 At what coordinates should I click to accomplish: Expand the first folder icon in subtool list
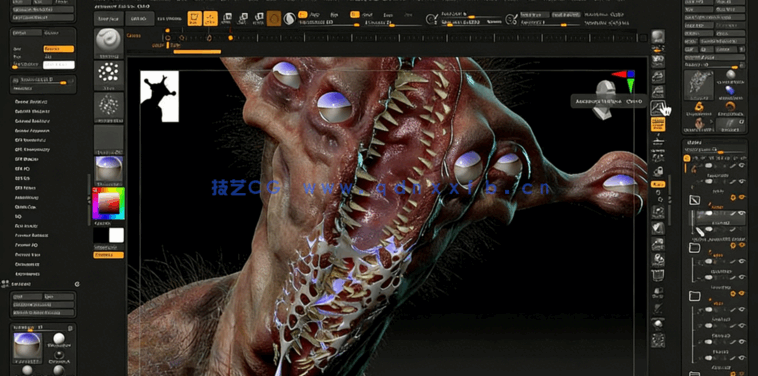(695, 200)
